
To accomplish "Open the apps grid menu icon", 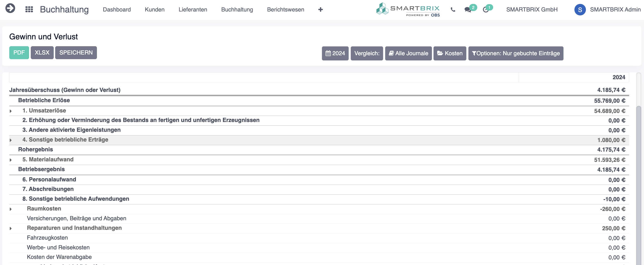I will point(29,10).
